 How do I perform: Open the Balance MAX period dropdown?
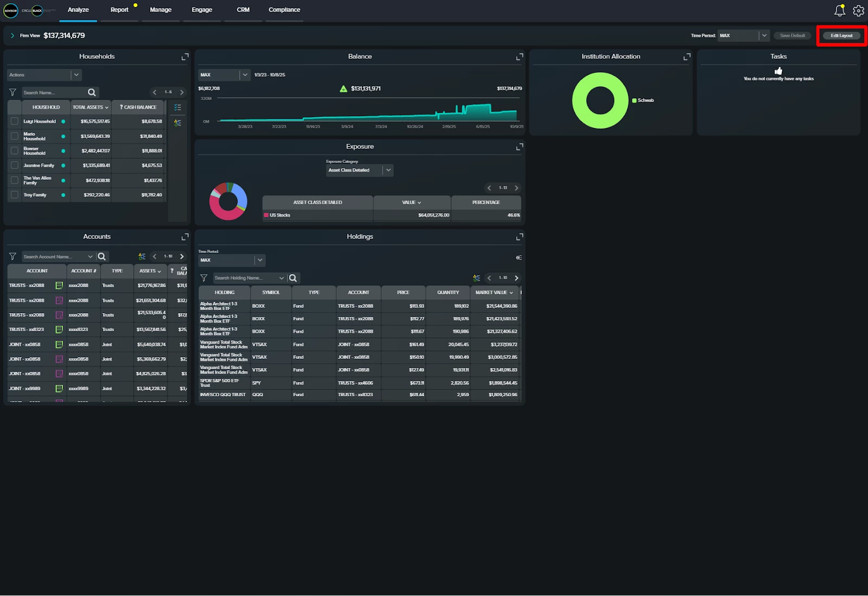pos(224,75)
